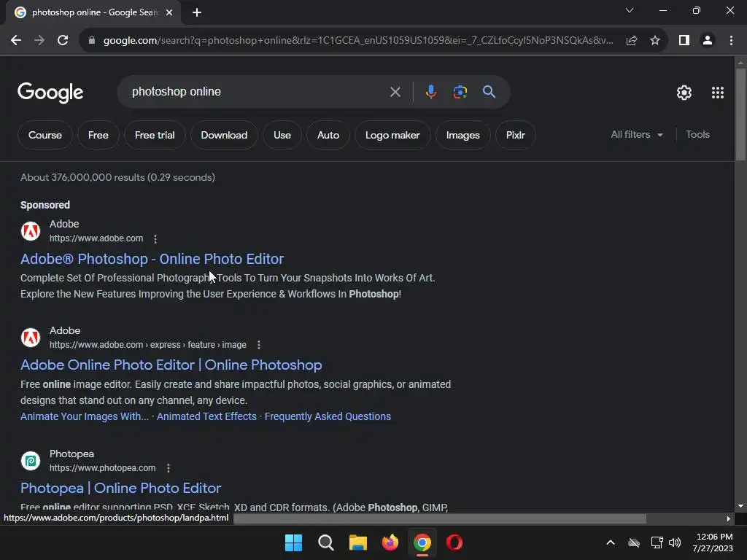Viewport: 747px width, 560px height.
Task: Open the clock and date panel
Action: [x=713, y=542]
